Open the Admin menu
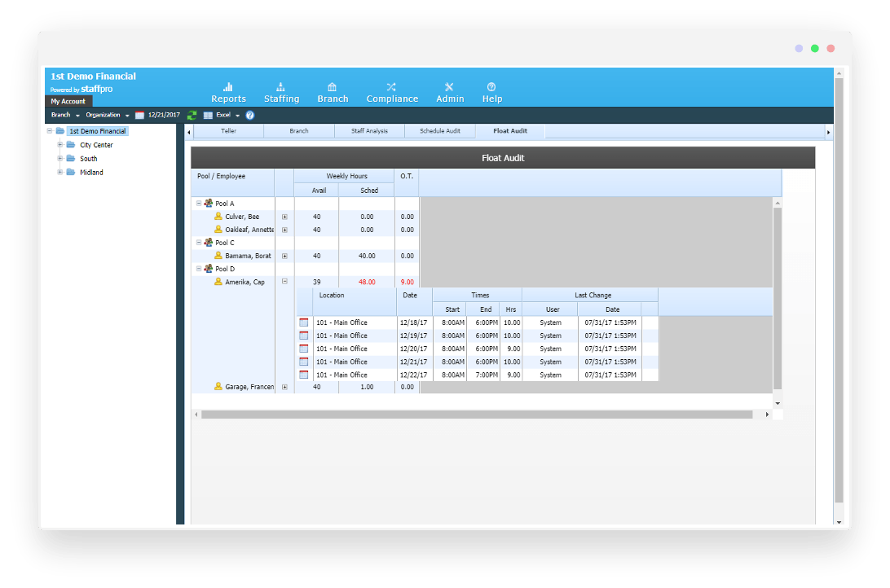The width and height of the screenshot is (890, 588). tap(450, 92)
